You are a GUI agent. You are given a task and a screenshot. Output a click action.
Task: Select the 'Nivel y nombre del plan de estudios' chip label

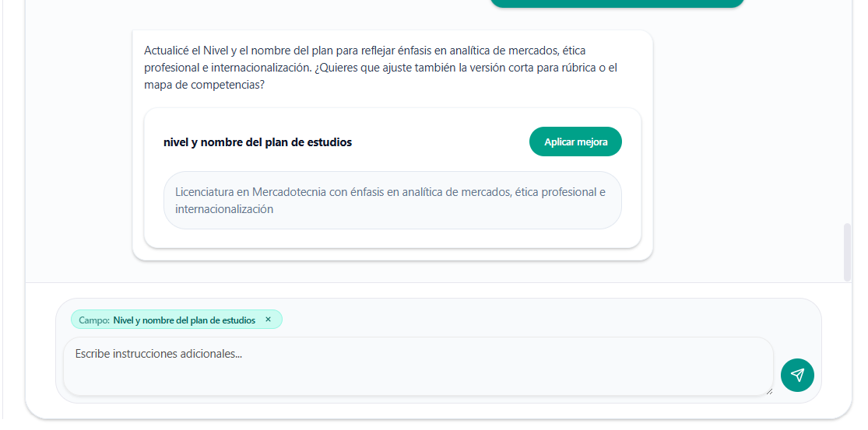coord(184,320)
